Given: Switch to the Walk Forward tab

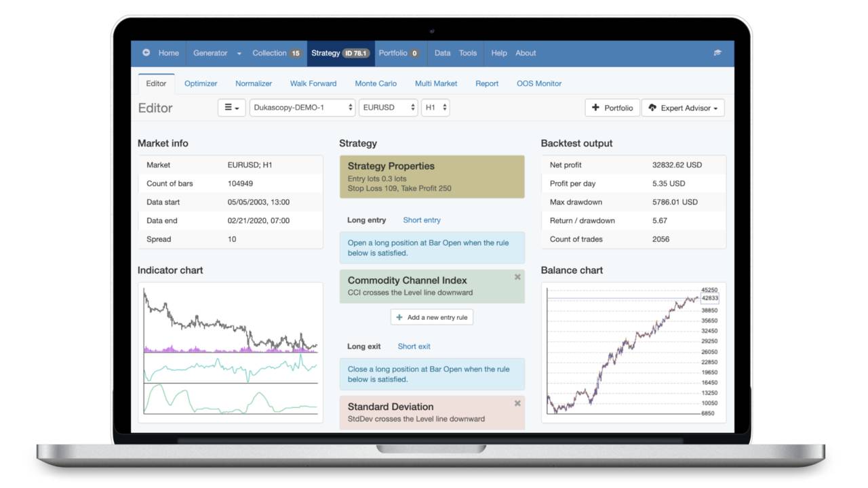Looking at the screenshot, I should coord(313,83).
